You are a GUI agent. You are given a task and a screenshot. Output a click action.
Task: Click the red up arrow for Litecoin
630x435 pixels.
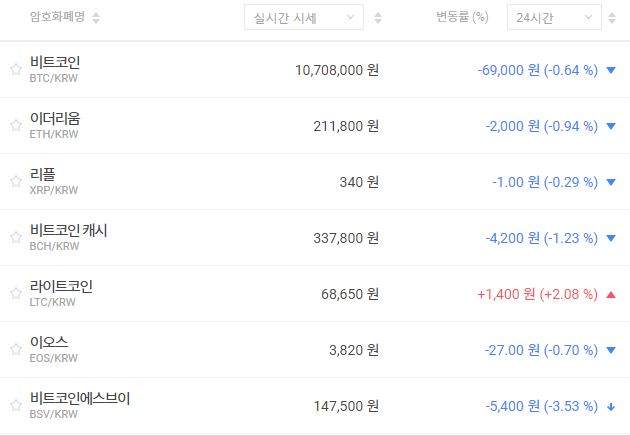pyautogui.click(x=611, y=294)
